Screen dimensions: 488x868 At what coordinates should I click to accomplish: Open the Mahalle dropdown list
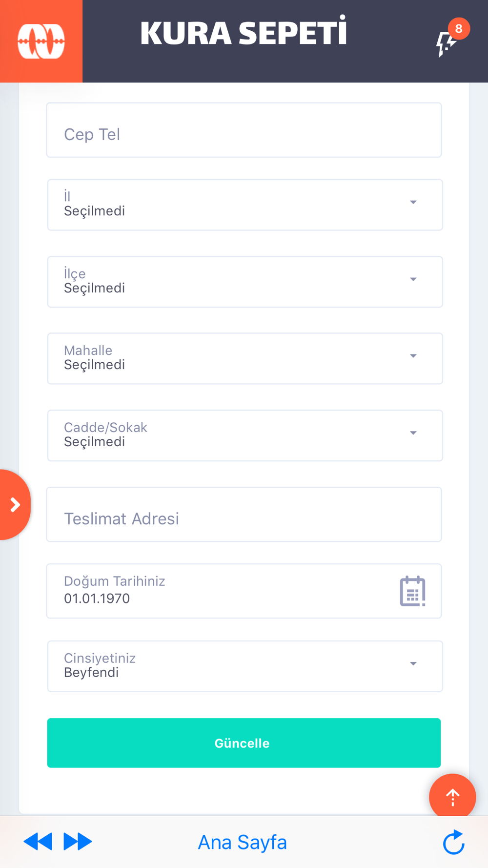tap(245, 358)
